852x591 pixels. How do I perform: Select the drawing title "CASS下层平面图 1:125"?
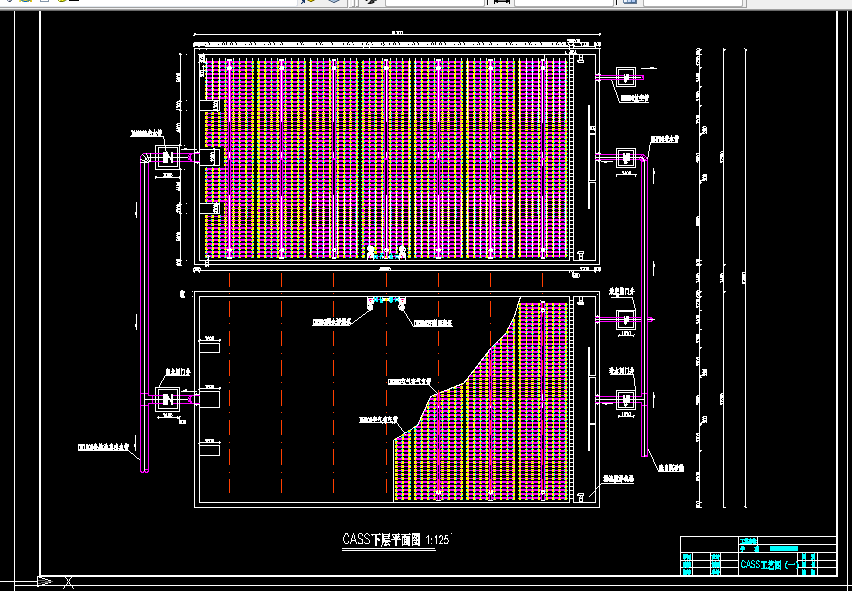pyautogui.click(x=397, y=539)
